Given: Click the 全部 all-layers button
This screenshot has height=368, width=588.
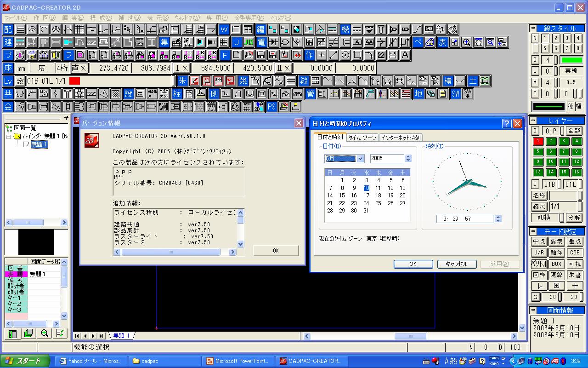Looking at the screenshot, I should tap(573, 131).
